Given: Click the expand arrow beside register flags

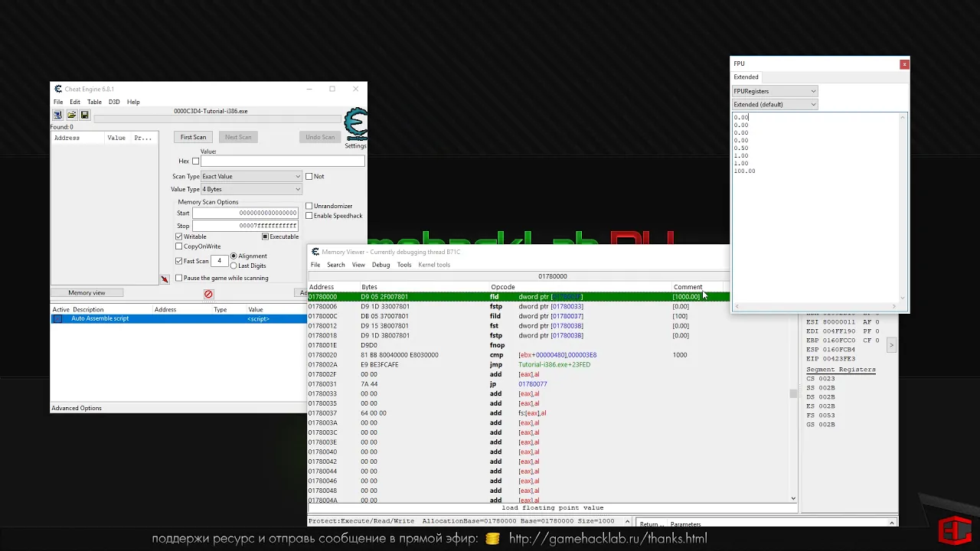Looking at the screenshot, I should click(891, 346).
